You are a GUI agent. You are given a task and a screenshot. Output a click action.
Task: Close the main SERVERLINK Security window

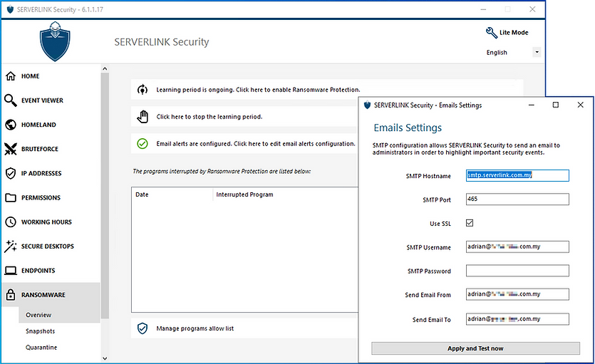pyautogui.click(x=532, y=9)
